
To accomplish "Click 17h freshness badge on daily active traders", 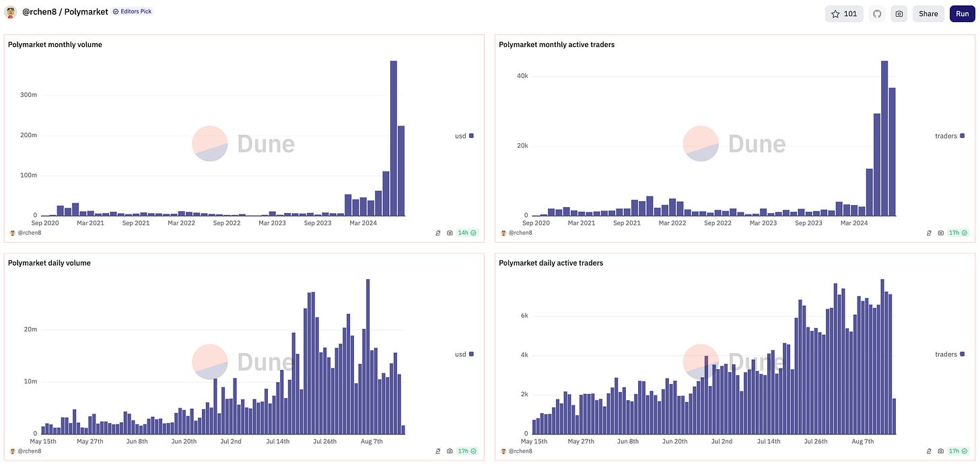I will [x=958, y=451].
